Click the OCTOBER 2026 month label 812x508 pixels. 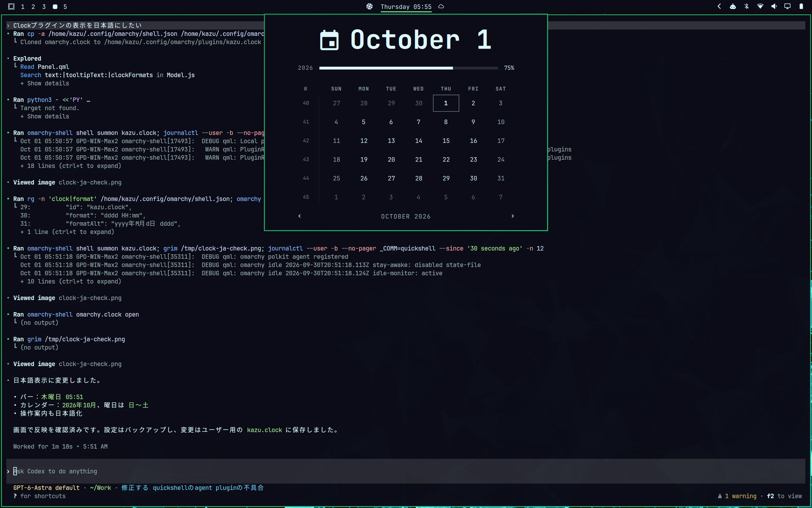tap(406, 216)
